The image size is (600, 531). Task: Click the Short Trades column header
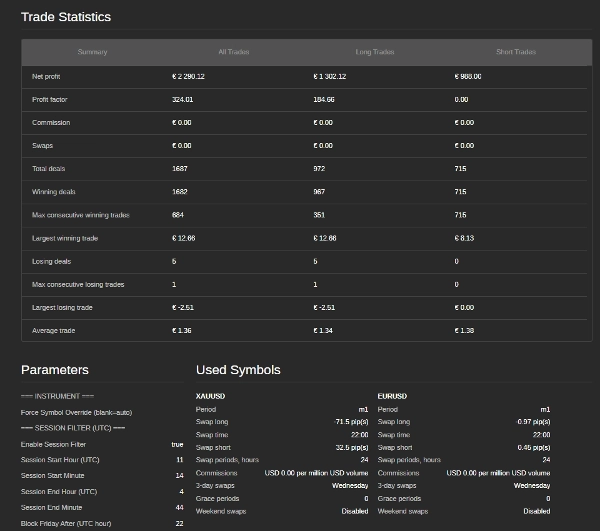point(517,52)
